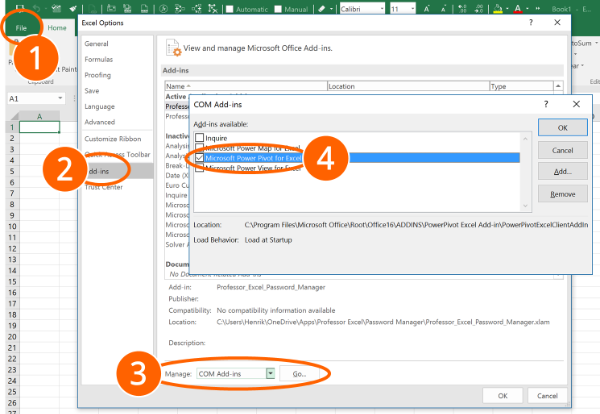Screen dimensions: 600x414
Task: Click the Remove button
Action: pyautogui.click(x=562, y=194)
